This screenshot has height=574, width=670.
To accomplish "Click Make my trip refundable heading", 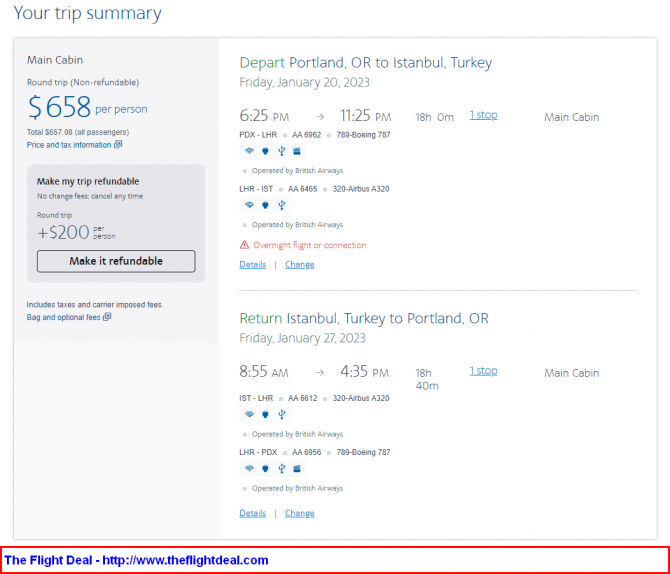I will (x=88, y=181).
